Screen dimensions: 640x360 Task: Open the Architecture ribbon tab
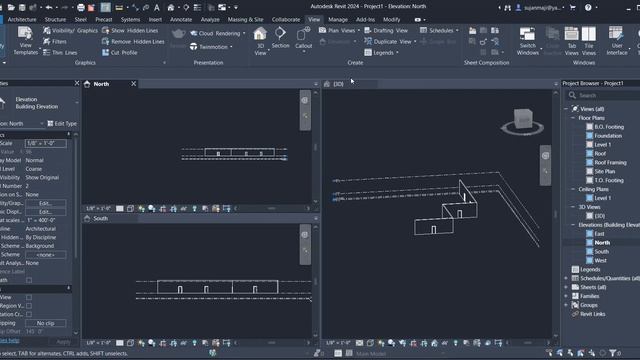22,19
